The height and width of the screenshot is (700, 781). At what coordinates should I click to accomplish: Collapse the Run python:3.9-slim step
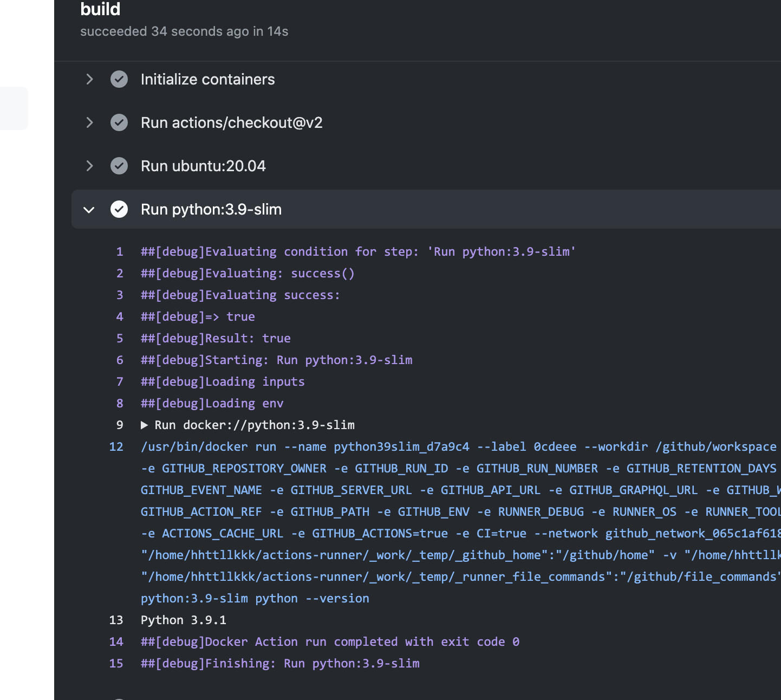[x=89, y=209]
